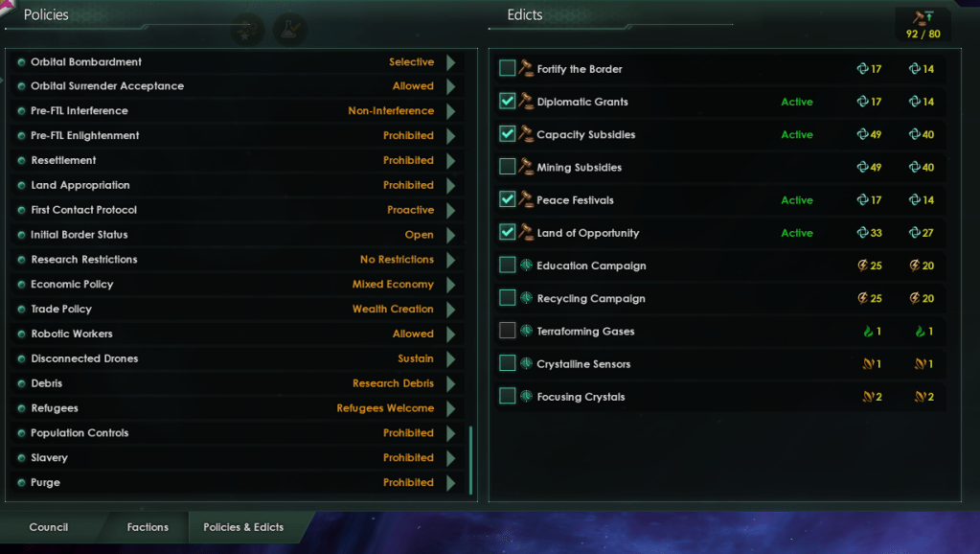Tick the Recycling Campaign checkbox
The height and width of the screenshot is (554, 980).
pos(508,298)
